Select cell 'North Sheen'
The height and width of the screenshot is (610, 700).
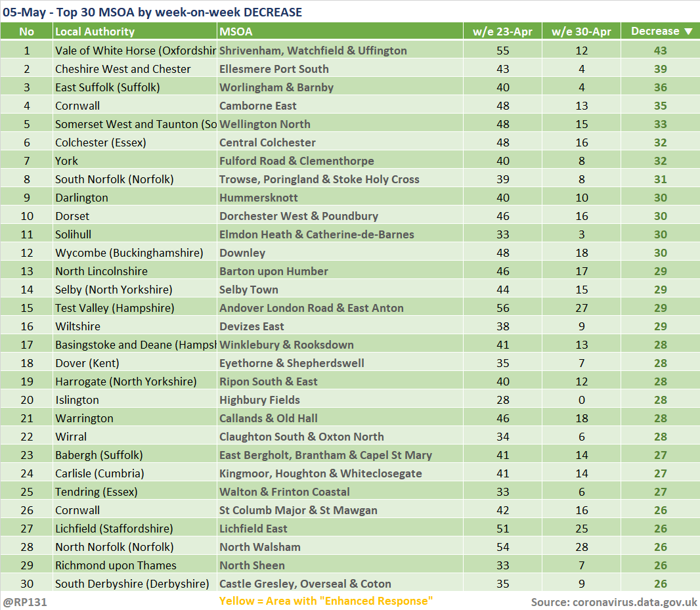pos(339,565)
